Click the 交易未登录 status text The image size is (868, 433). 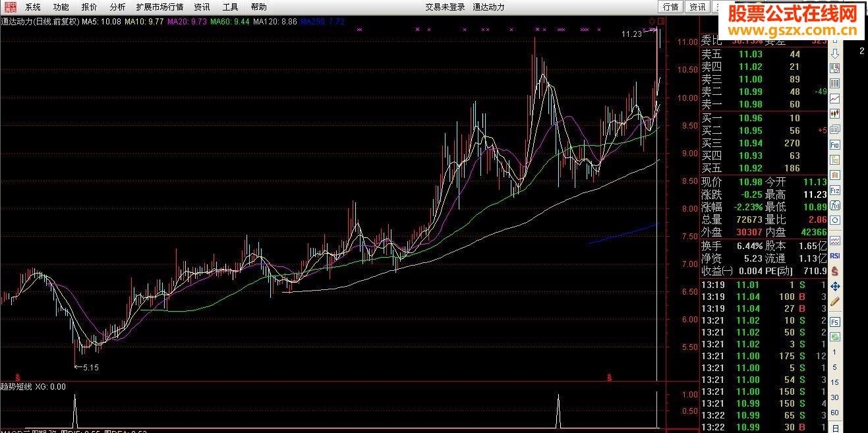445,7
